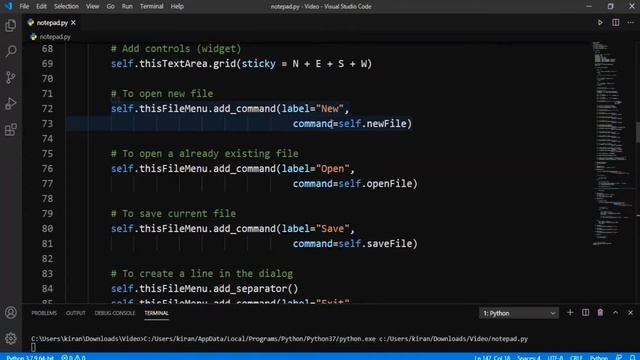Open the File menu
The height and width of the screenshot is (360, 640).
[x=24, y=7]
